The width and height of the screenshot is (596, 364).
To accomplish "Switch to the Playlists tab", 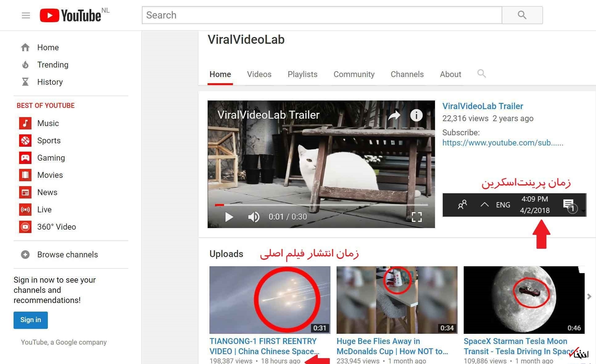I will pyautogui.click(x=302, y=74).
